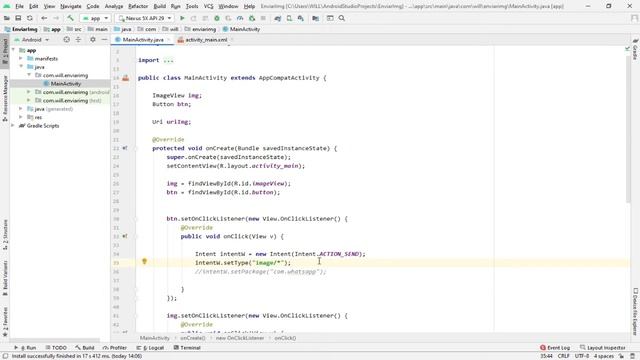Click the Back navigation arrow
The width and height of the screenshot is (640, 360).
(x=44, y=18)
